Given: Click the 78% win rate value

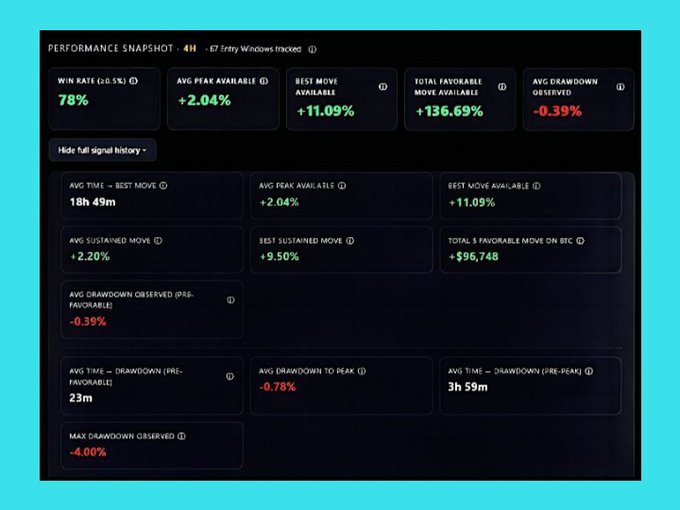Looking at the screenshot, I should click(73, 100).
